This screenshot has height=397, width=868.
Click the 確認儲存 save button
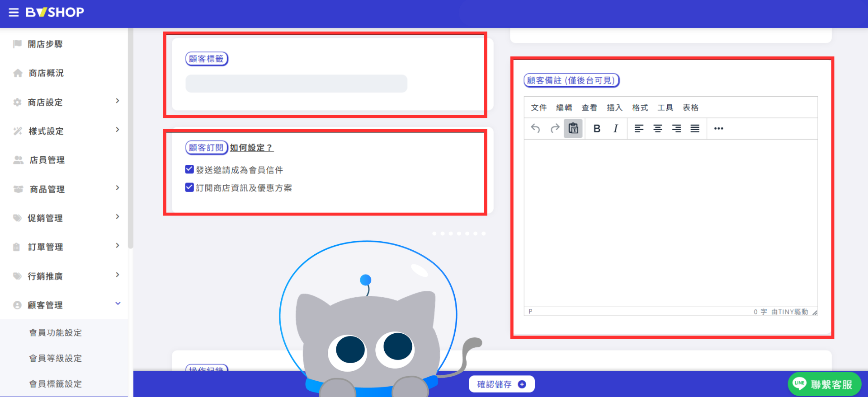pyautogui.click(x=502, y=384)
